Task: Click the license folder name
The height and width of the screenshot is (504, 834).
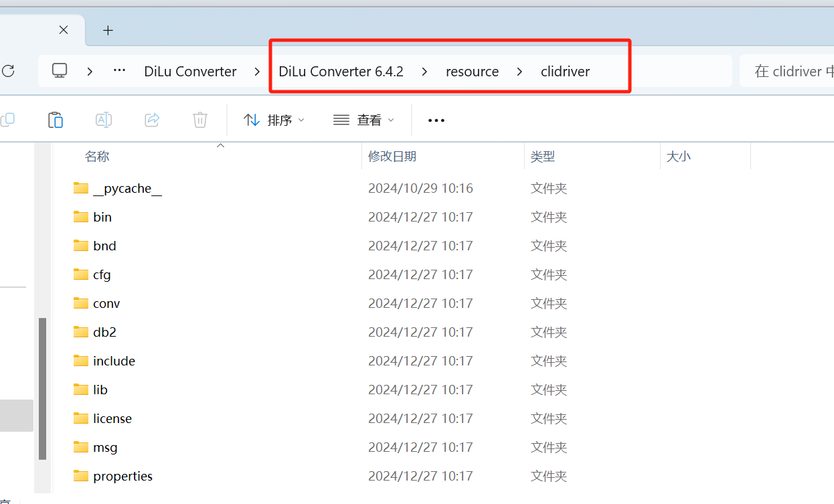Action: point(112,418)
